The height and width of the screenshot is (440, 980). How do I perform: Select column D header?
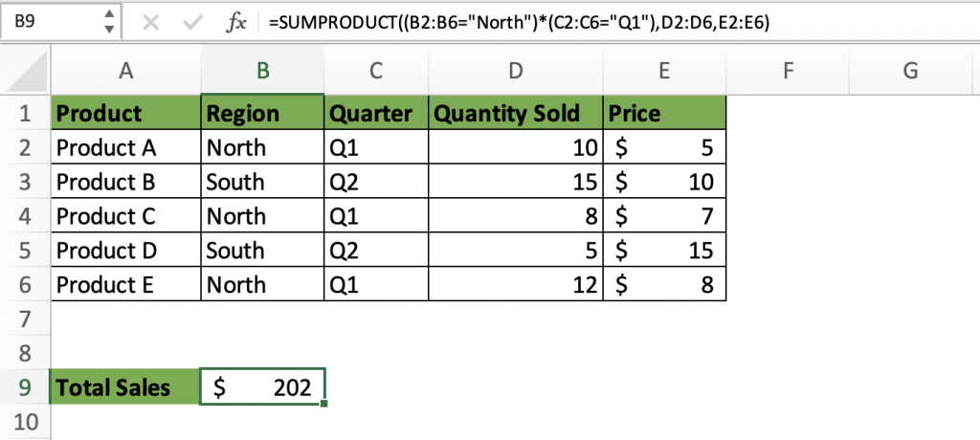[x=516, y=71]
